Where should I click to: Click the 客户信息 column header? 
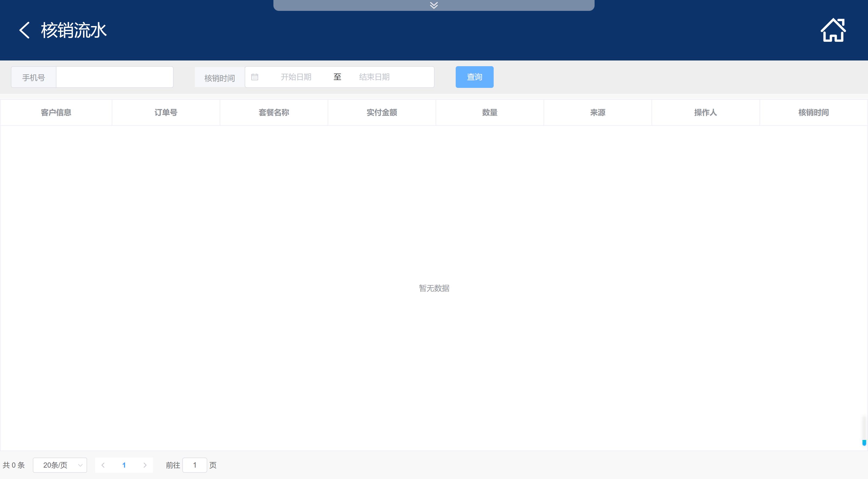[x=56, y=113]
